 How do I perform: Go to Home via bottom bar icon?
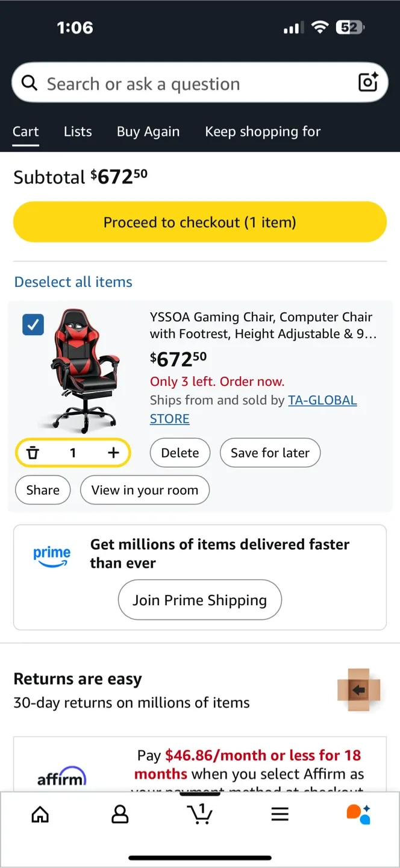(x=40, y=815)
